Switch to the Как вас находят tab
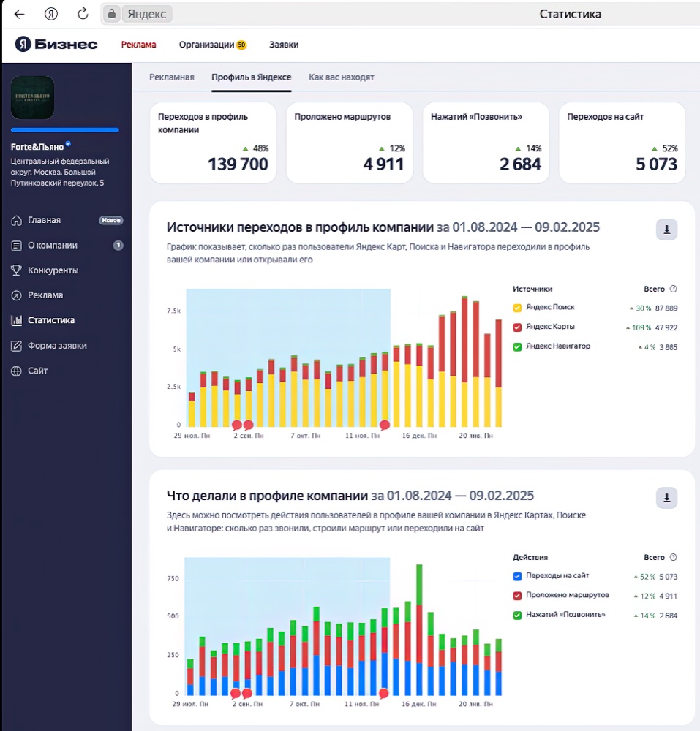The width and height of the screenshot is (700, 731). click(x=342, y=77)
